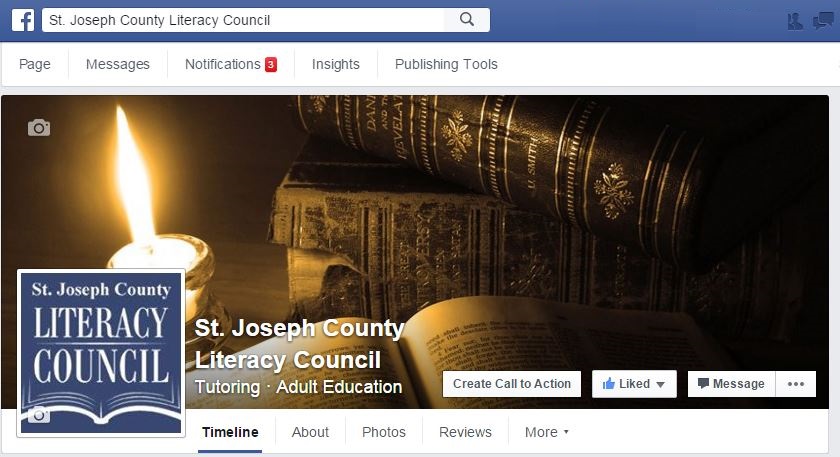Expand the More tab dropdown
840x457 pixels.
pos(546,432)
